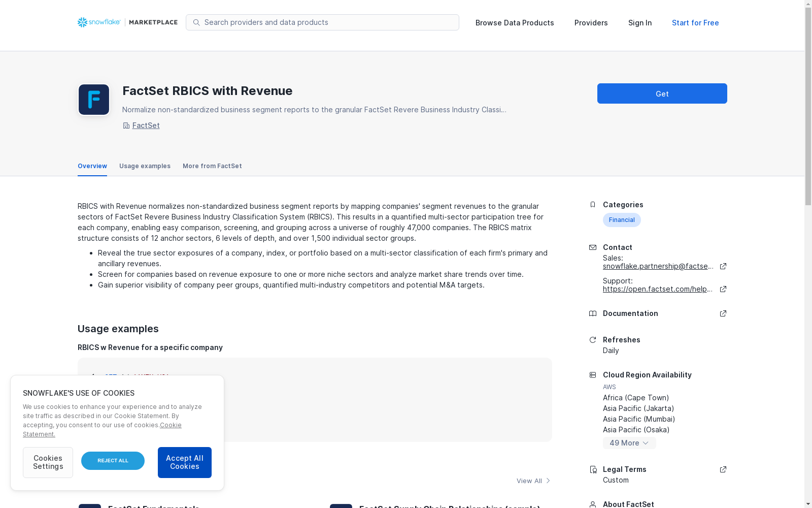Click the Africa (Cape Town) region text
812x508 pixels.
pyautogui.click(x=636, y=398)
